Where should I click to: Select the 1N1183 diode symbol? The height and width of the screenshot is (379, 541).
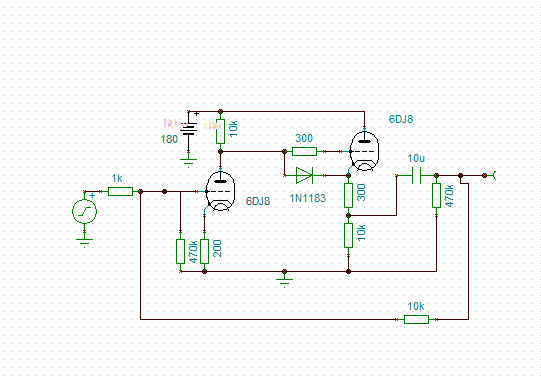coord(304,175)
